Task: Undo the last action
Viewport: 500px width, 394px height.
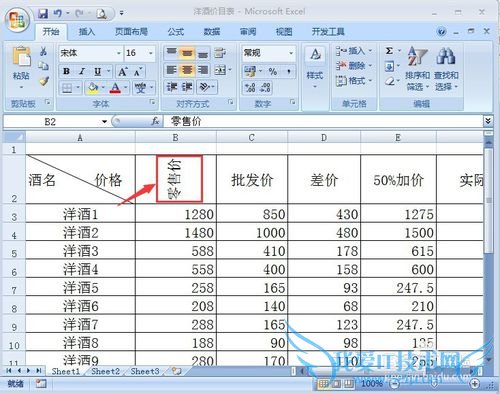Action: 58,14
